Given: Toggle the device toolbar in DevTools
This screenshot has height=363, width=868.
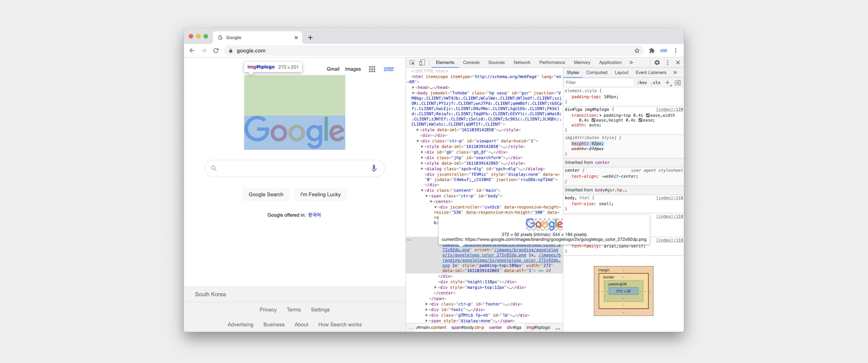Looking at the screenshot, I should tap(422, 63).
